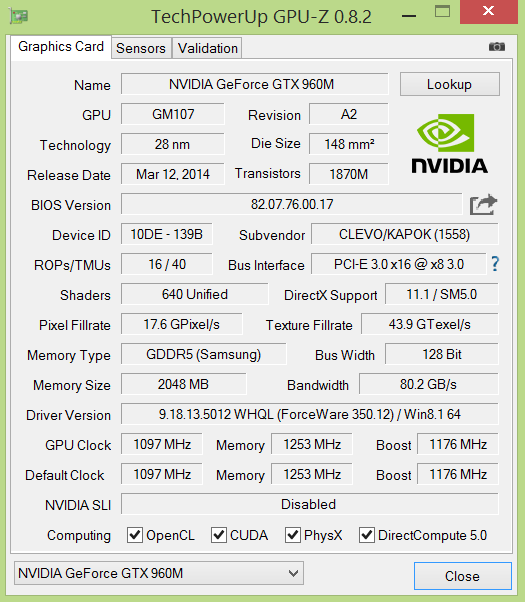The height and width of the screenshot is (602, 525).
Task: Switch to the Validation tab
Action: 208,48
